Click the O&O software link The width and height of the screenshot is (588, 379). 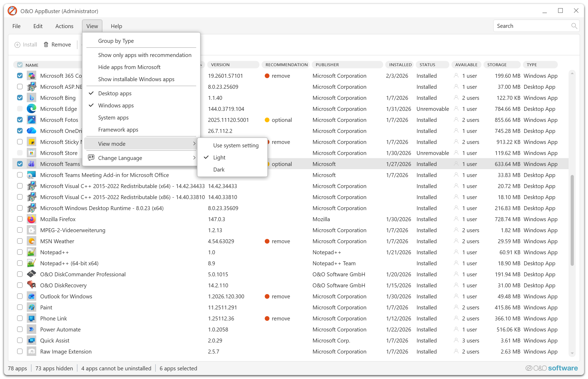click(x=551, y=368)
